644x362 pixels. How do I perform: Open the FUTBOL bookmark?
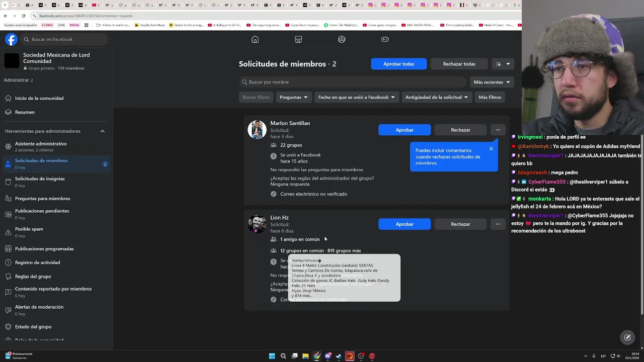pyautogui.click(x=47, y=25)
